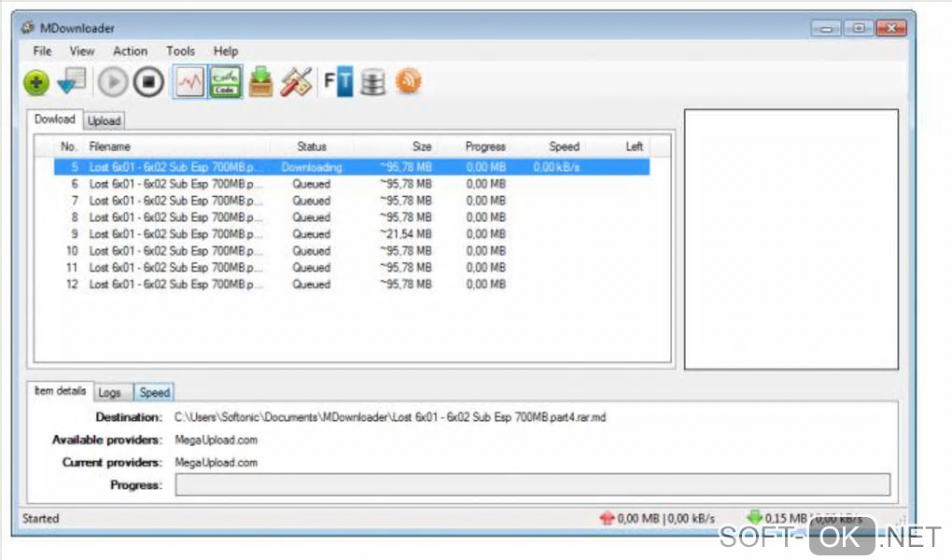Select queued download row number 8
The width and height of the screenshot is (952, 560).
click(352, 217)
